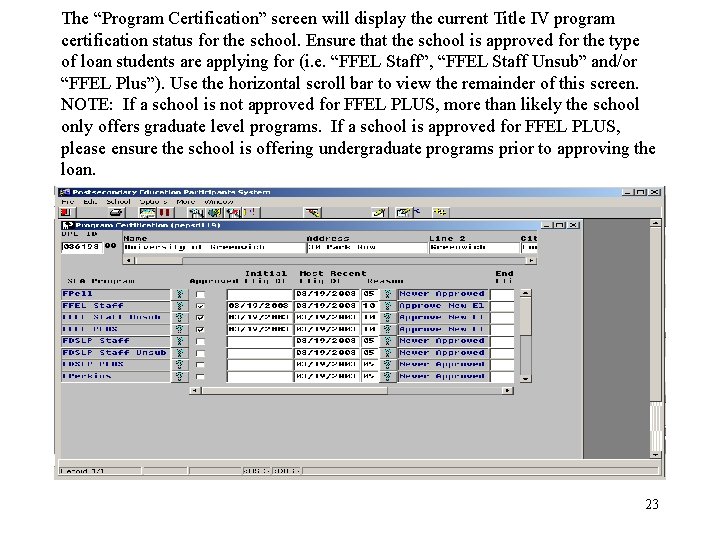Toggle the Approved checkbox for FFEL Staff

pyautogui.click(x=200, y=306)
